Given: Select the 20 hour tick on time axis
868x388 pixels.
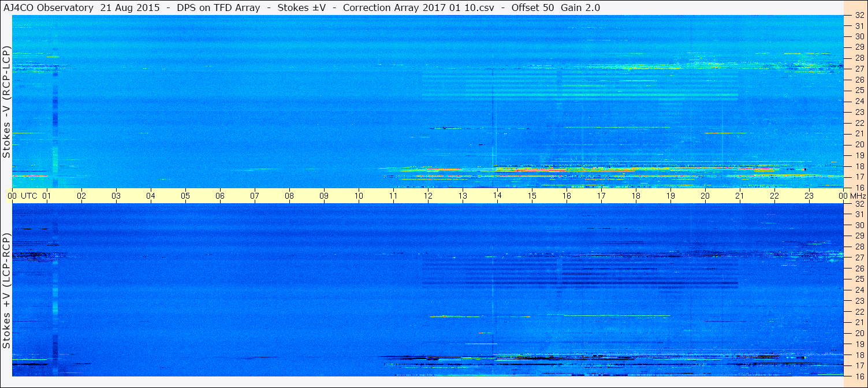Looking at the screenshot, I should [705, 196].
